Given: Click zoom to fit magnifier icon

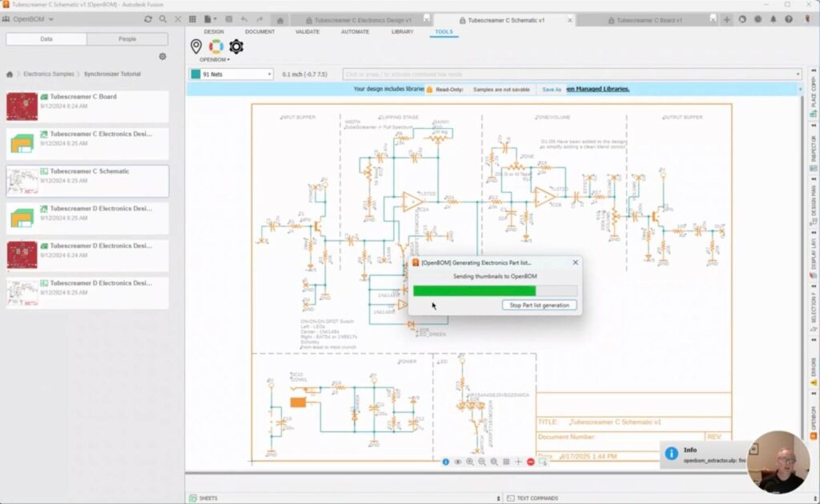Looking at the screenshot, I should (x=493, y=462).
